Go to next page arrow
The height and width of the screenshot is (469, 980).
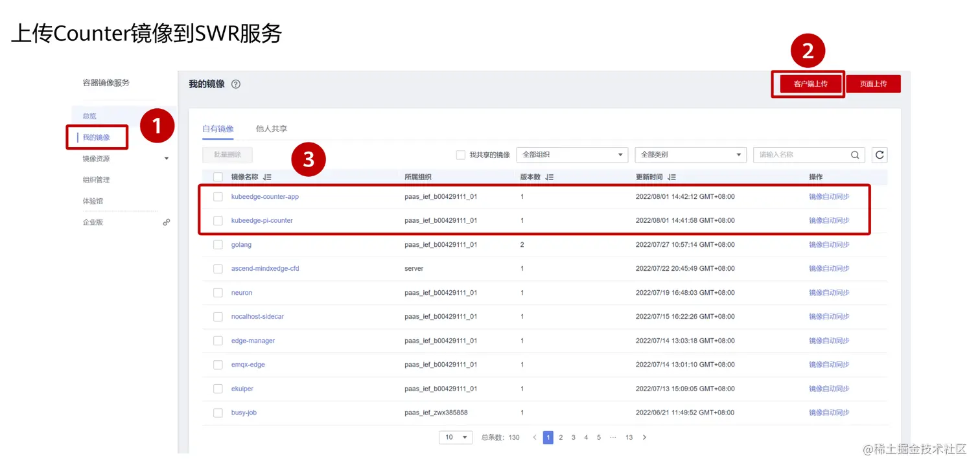pos(644,438)
